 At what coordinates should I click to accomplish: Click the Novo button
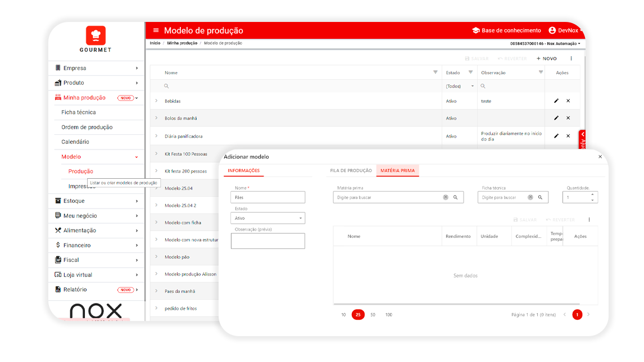(547, 59)
